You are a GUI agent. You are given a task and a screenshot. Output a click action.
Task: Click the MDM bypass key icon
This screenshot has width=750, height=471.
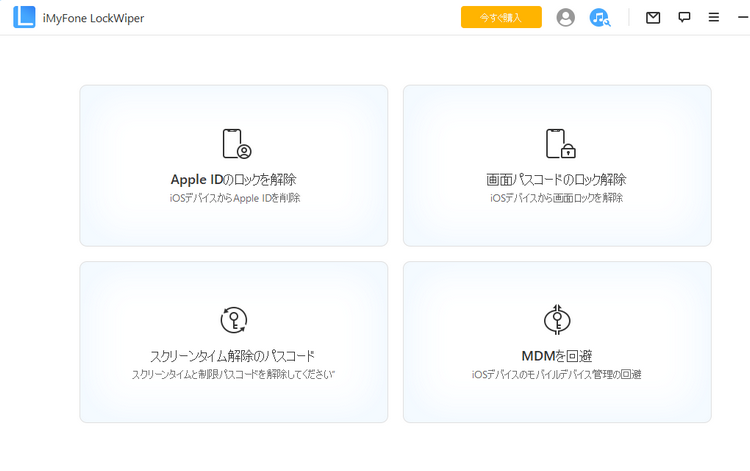557,319
